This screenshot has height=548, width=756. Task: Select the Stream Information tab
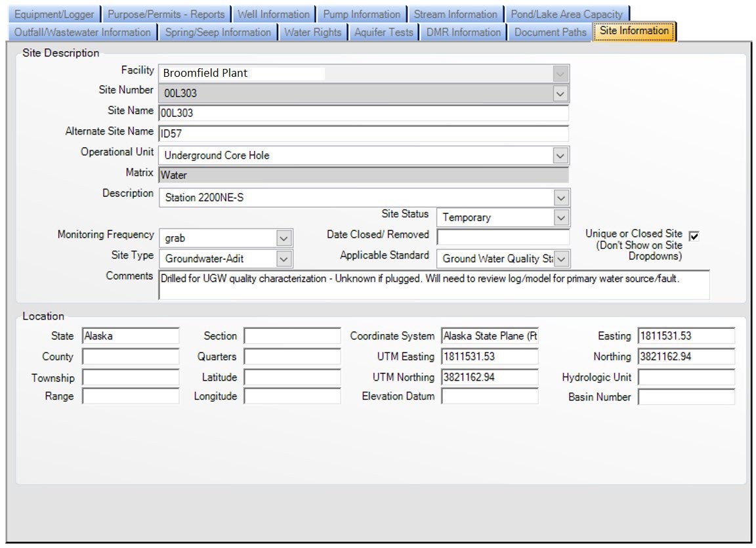(455, 14)
